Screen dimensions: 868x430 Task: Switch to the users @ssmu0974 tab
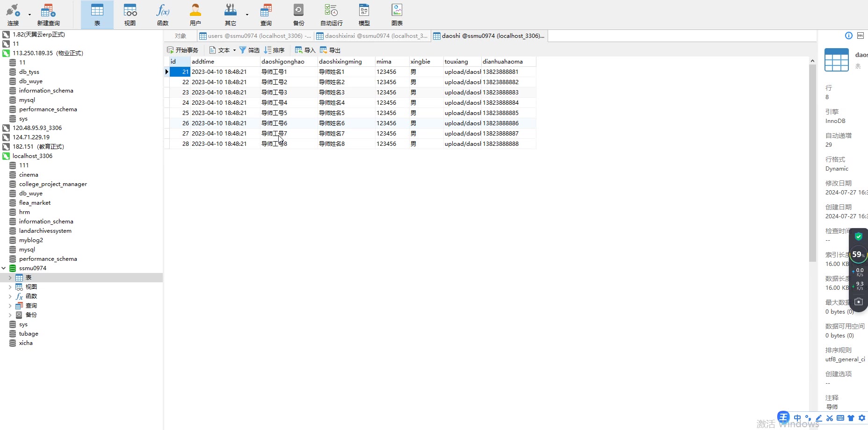pos(255,36)
